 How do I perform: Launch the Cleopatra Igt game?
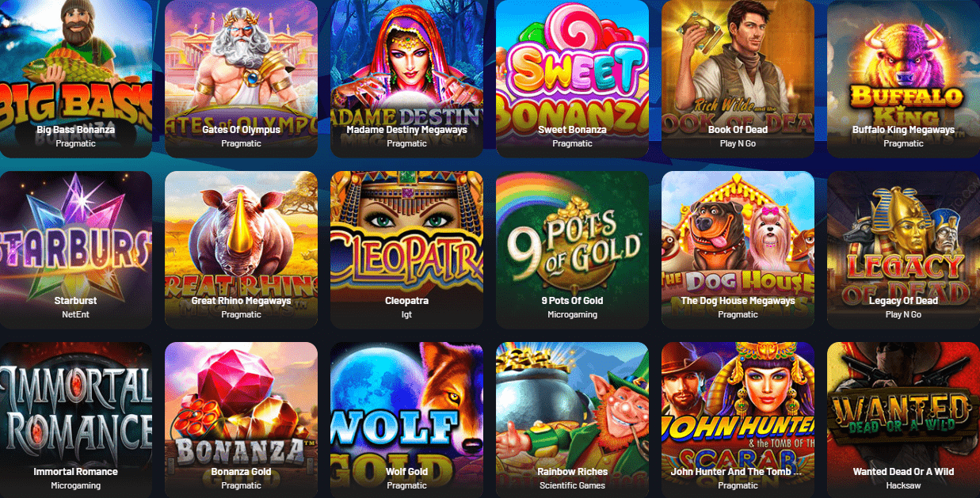click(406, 250)
